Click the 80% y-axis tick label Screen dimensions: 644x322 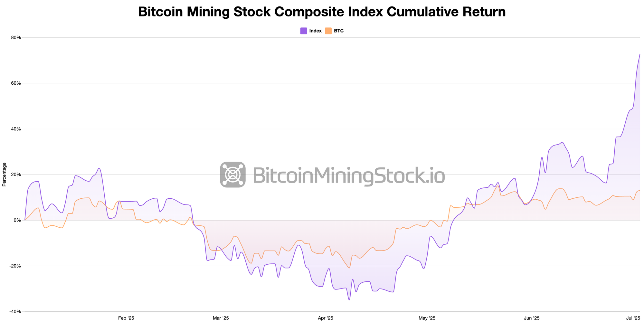[x=16, y=37]
